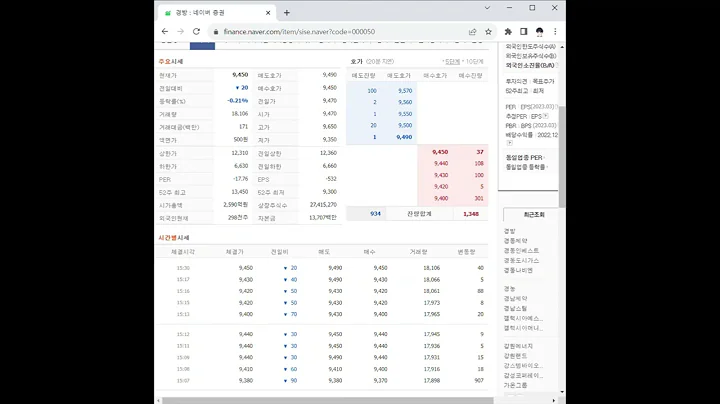
Task: Open 경남스틸 from the recent list
Action: coord(516,309)
